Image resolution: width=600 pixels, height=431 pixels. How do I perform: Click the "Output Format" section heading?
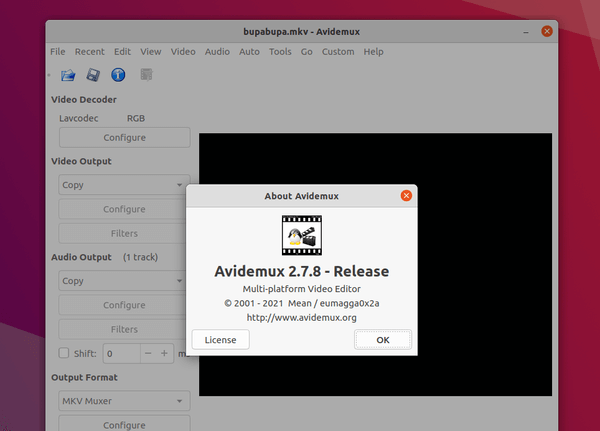tap(85, 377)
